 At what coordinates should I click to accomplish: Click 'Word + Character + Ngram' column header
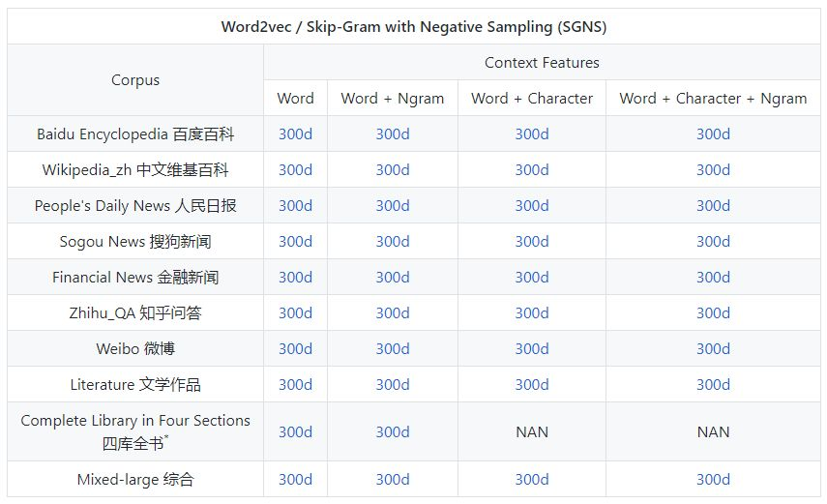coord(713,98)
